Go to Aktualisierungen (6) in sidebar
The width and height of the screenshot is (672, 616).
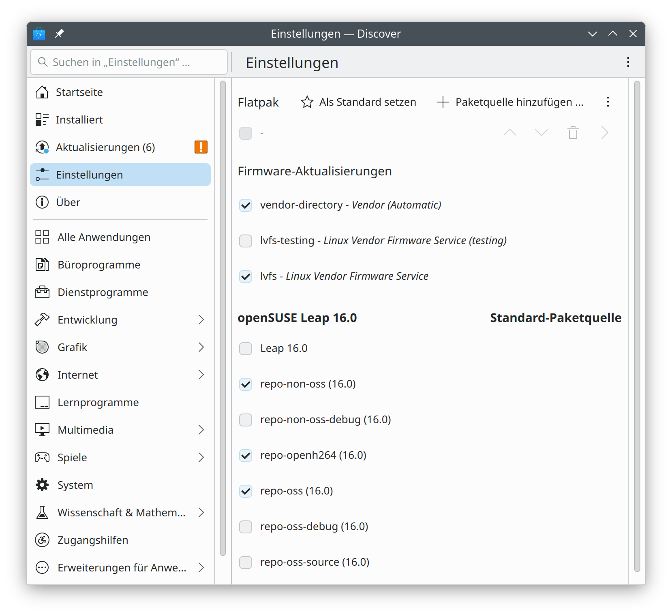[105, 147]
